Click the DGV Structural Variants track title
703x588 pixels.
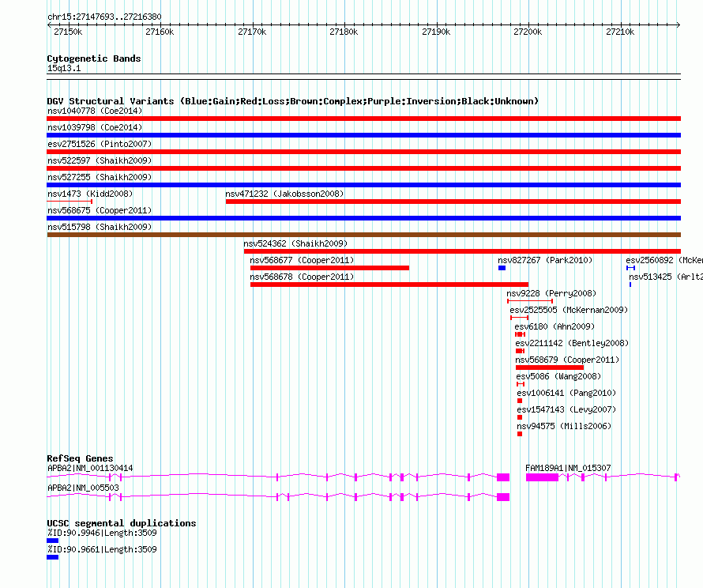292,101
